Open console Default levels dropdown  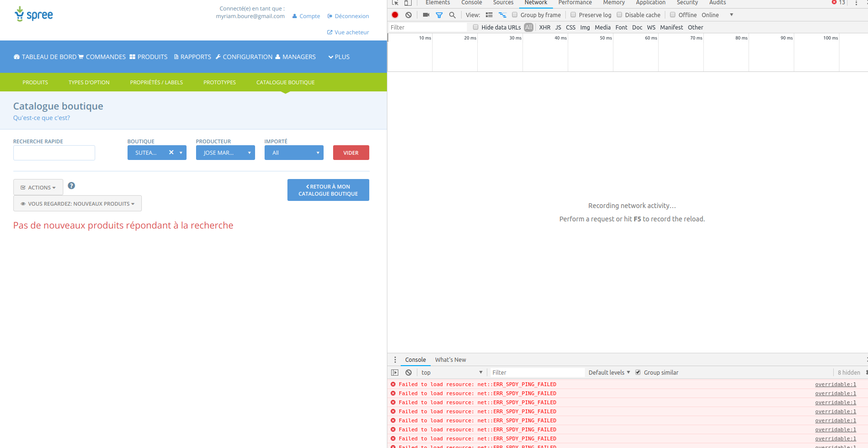[x=609, y=372]
